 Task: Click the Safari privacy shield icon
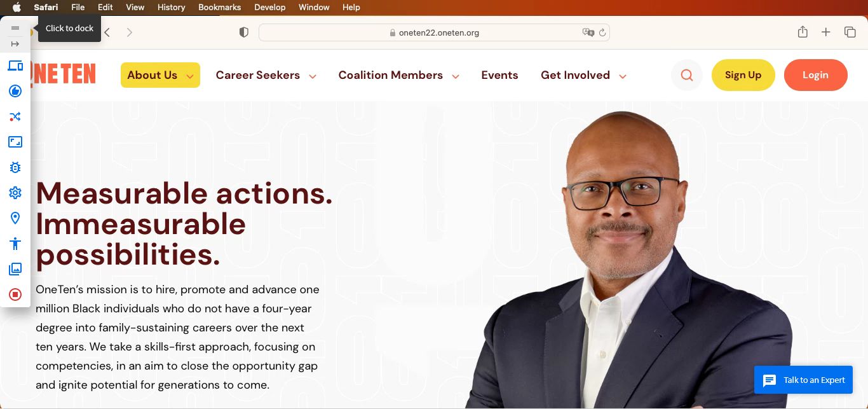244,32
